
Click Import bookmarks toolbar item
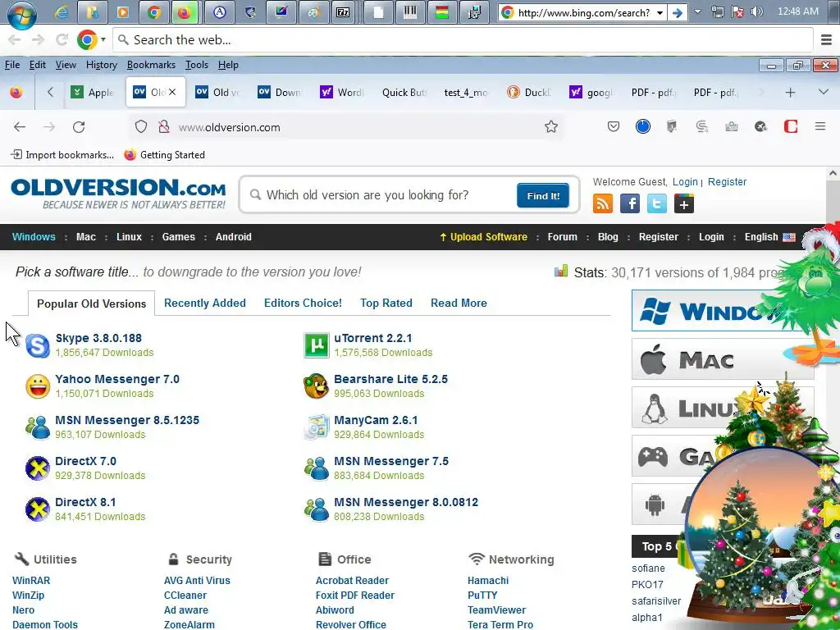62,155
